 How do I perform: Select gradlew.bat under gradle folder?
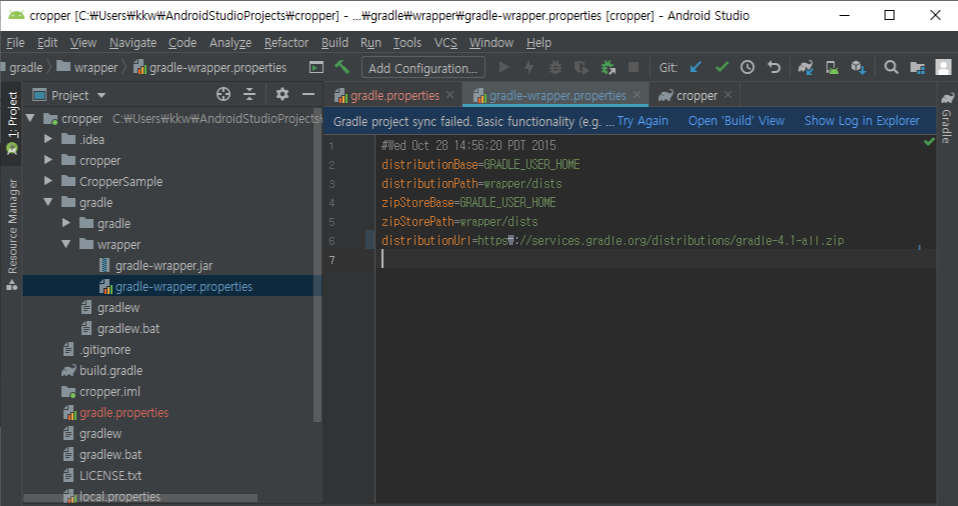pos(120,328)
